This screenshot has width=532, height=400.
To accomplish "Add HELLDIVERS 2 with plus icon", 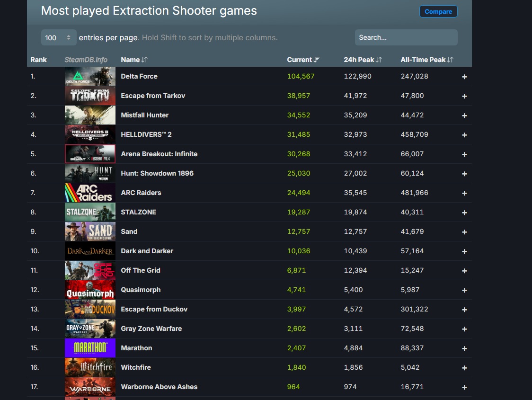I will pos(464,135).
